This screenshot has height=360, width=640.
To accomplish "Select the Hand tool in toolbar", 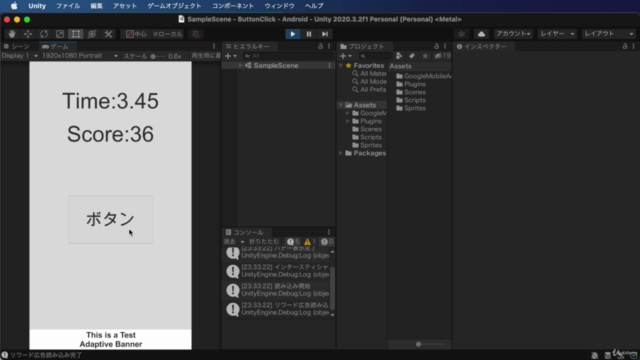I will [12, 34].
